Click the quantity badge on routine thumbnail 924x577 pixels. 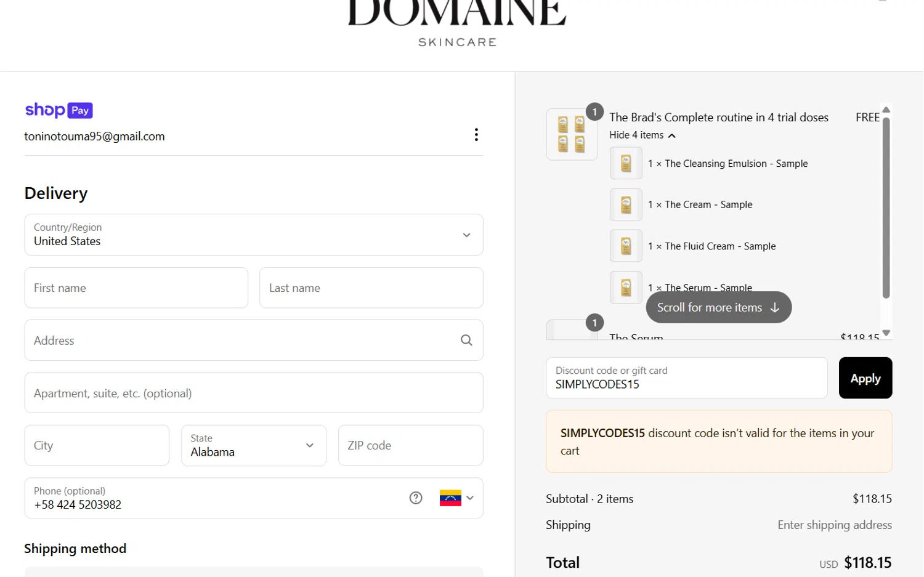(594, 111)
